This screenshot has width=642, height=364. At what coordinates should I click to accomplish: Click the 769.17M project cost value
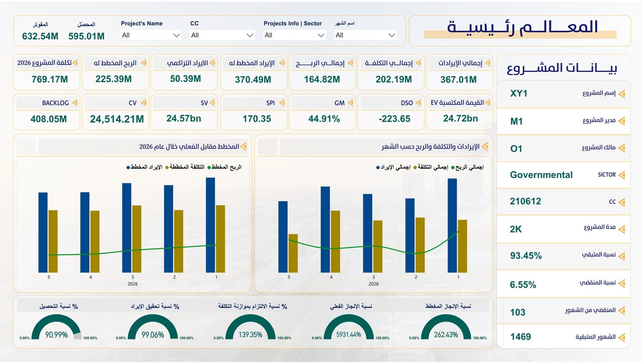[x=50, y=79]
